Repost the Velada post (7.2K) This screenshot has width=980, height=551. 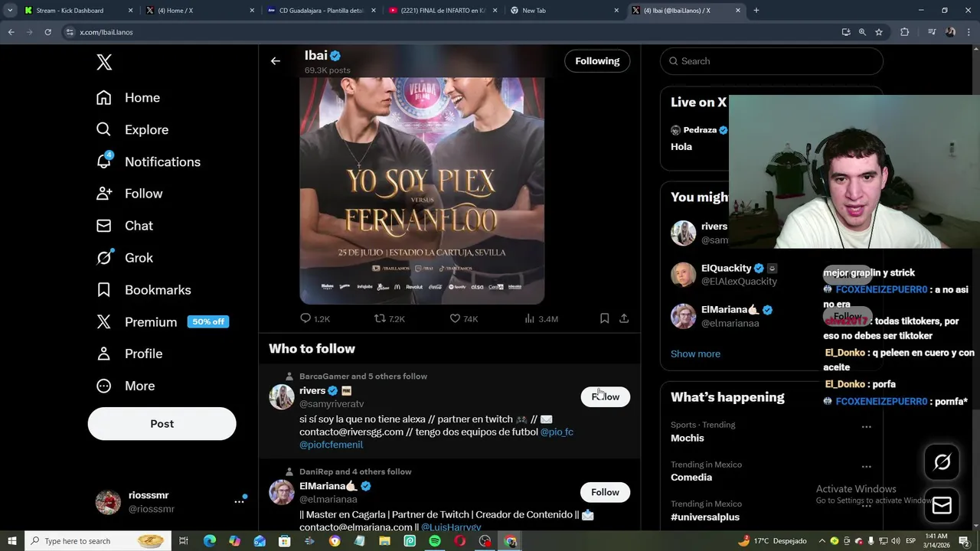[389, 318]
